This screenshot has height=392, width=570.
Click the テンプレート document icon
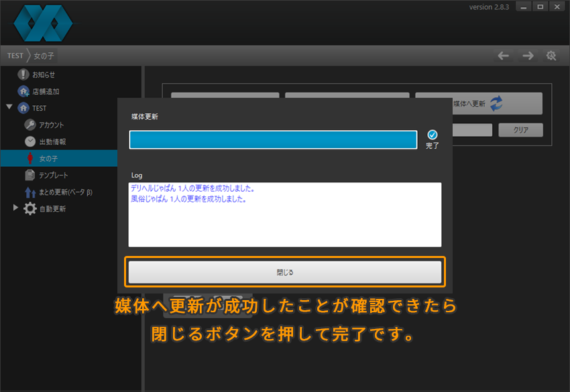[x=30, y=175]
